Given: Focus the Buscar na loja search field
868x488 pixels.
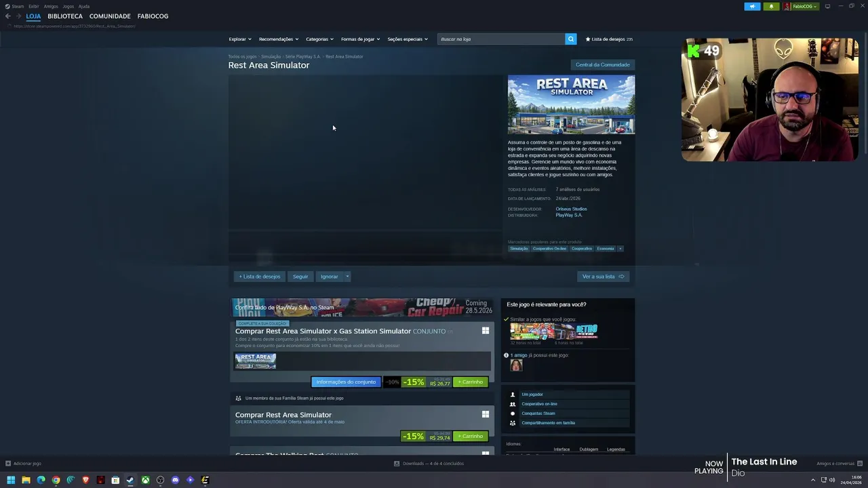Looking at the screenshot, I should coord(501,39).
